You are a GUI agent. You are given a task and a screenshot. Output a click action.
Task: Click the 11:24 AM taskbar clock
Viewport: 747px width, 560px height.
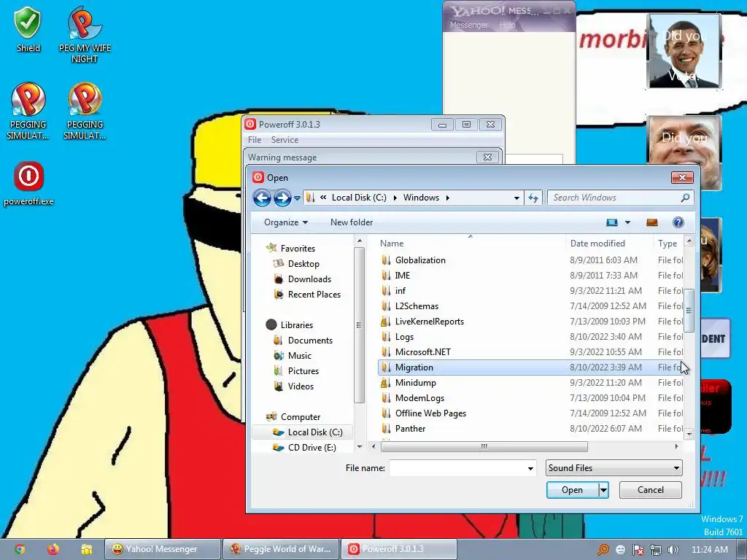point(709,550)
